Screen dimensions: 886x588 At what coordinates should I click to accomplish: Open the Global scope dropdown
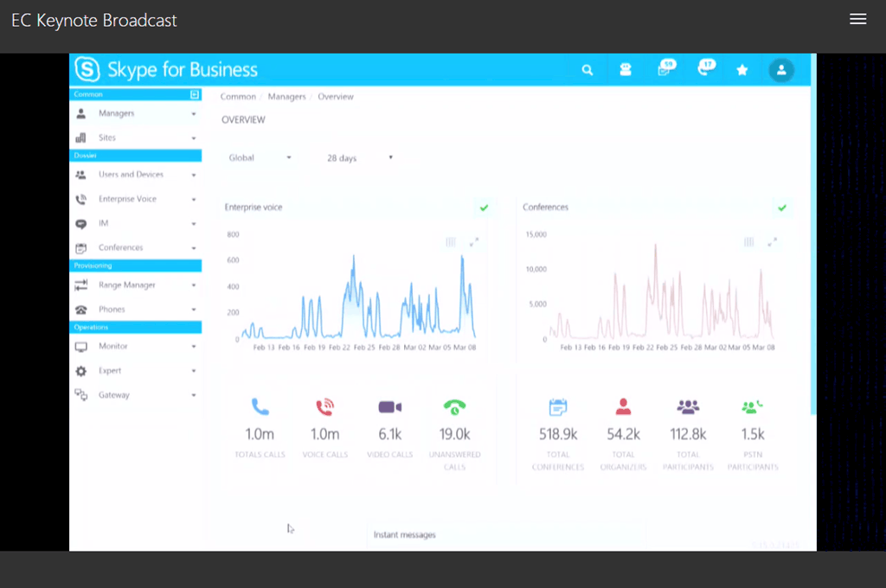point(260,158)
